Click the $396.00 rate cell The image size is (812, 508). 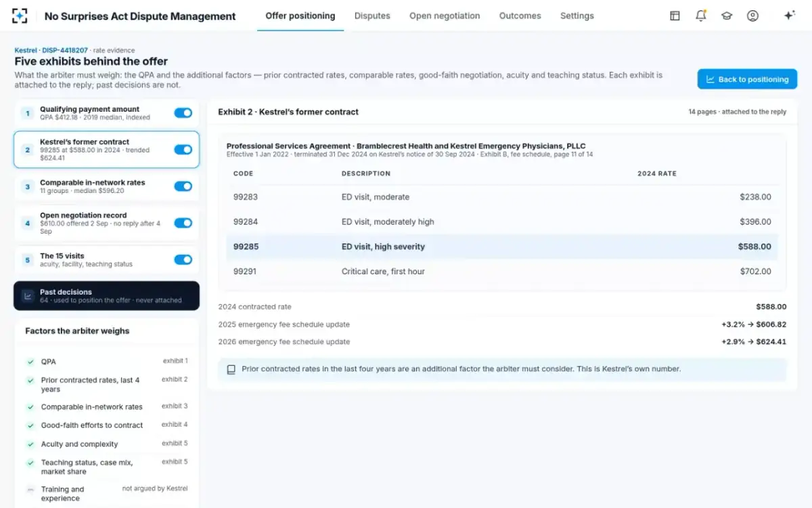[x=755, y=221]
